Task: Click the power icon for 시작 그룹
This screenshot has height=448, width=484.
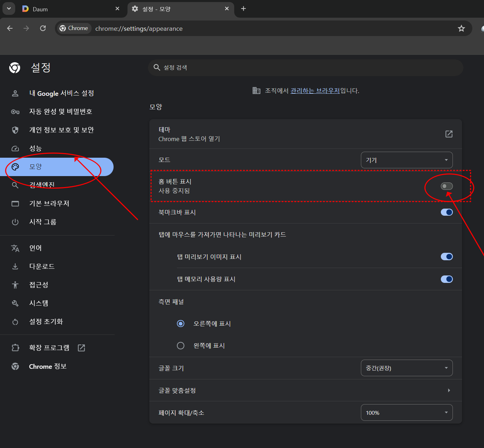Action: coord(15,222)
